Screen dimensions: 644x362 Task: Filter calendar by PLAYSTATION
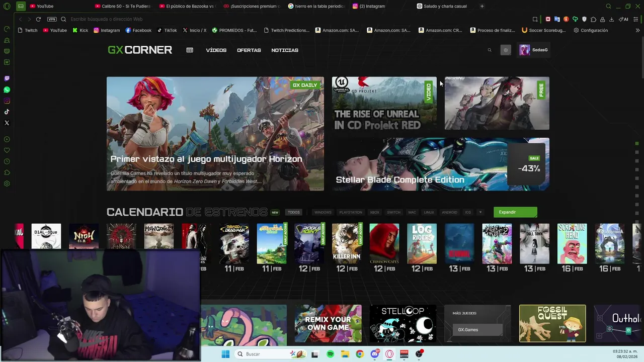tap(351, 212)
